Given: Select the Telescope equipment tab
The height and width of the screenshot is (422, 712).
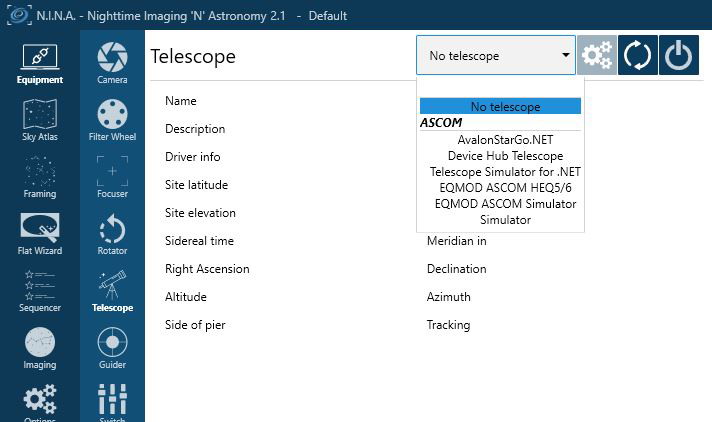Looking at the screenshot, I should [112, 291].
